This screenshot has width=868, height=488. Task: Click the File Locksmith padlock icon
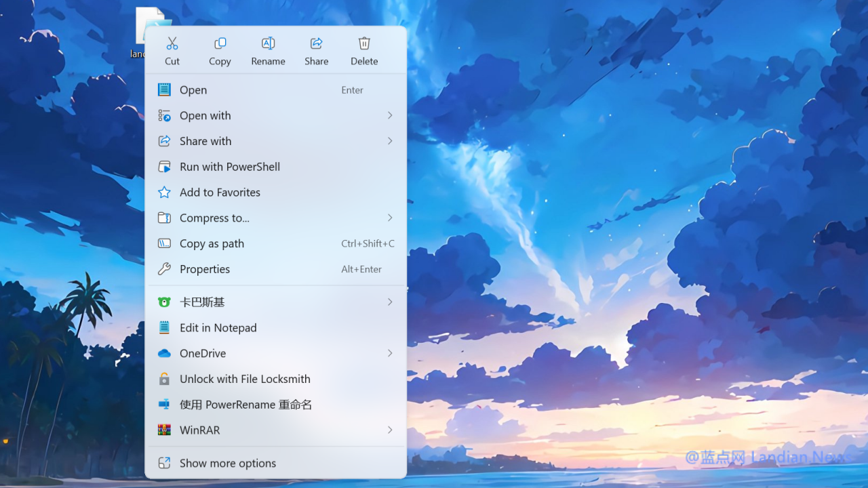[164, 379]
